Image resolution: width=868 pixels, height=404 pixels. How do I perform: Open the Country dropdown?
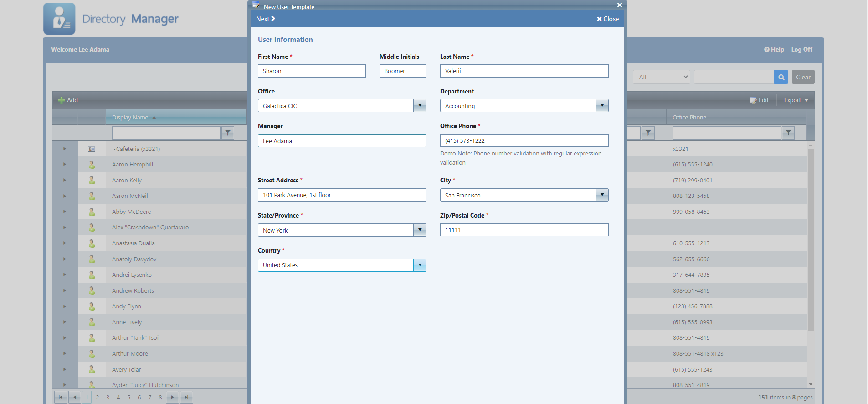point(420,265)
